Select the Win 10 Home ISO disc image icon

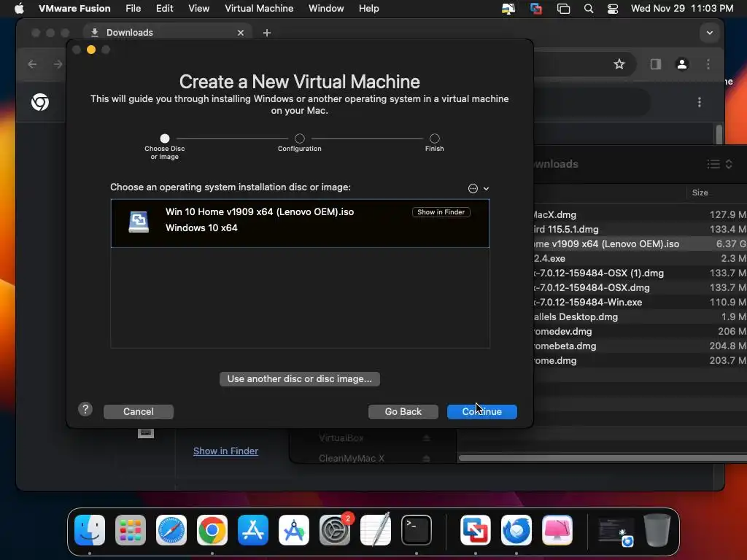139,222
